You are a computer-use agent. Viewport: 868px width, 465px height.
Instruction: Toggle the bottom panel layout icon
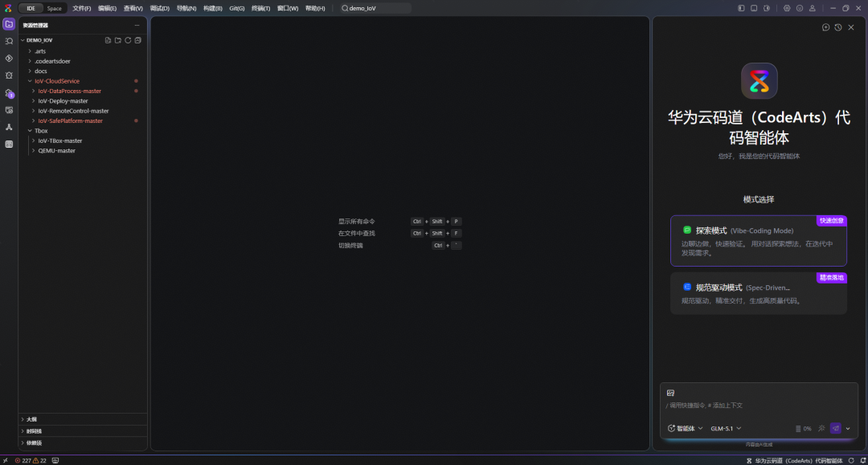[754, 8]
